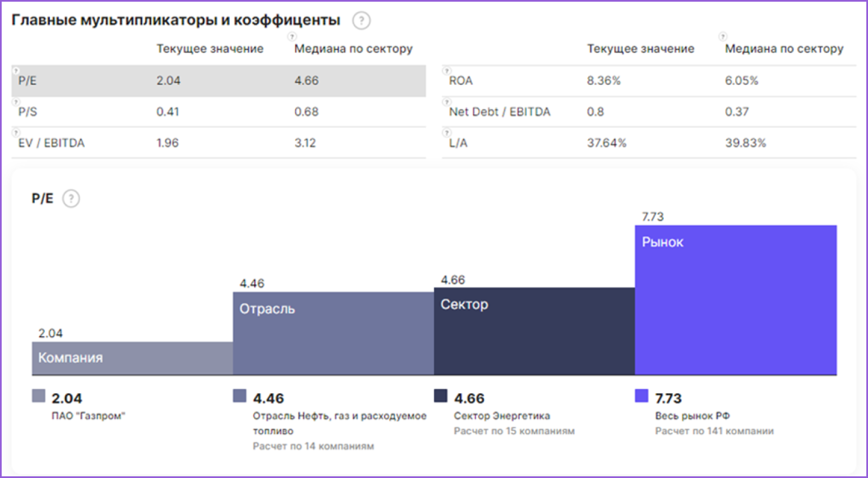The image size is (868, 478).
Task: Click help icon above right Медиана по сектору header
Action: (723, 36)
